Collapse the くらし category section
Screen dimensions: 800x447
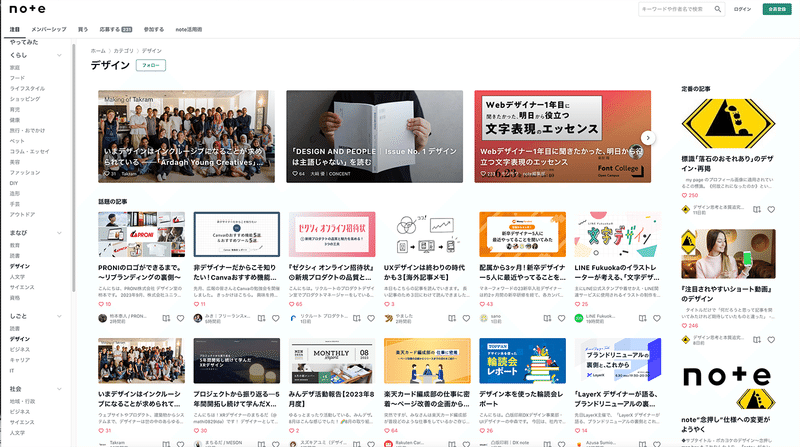pyautogui.click(x=59, y=55)
